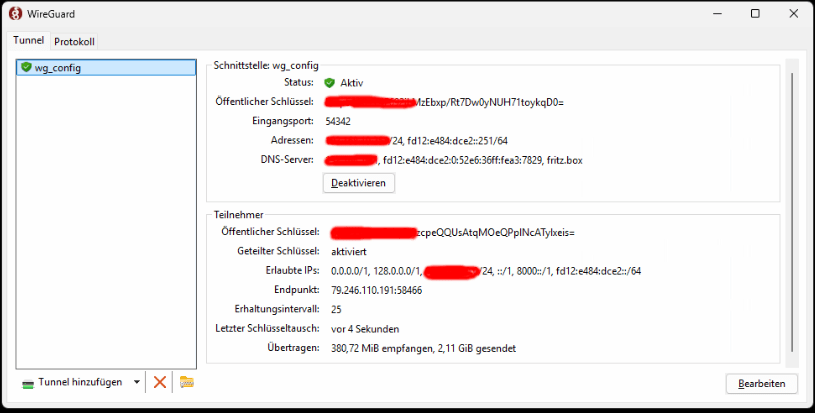The width and height of the screenshot is (815, 413).
Task: Click the 'Schnittstelle: wg_config' group heading
Action: (x=266, y=66)
